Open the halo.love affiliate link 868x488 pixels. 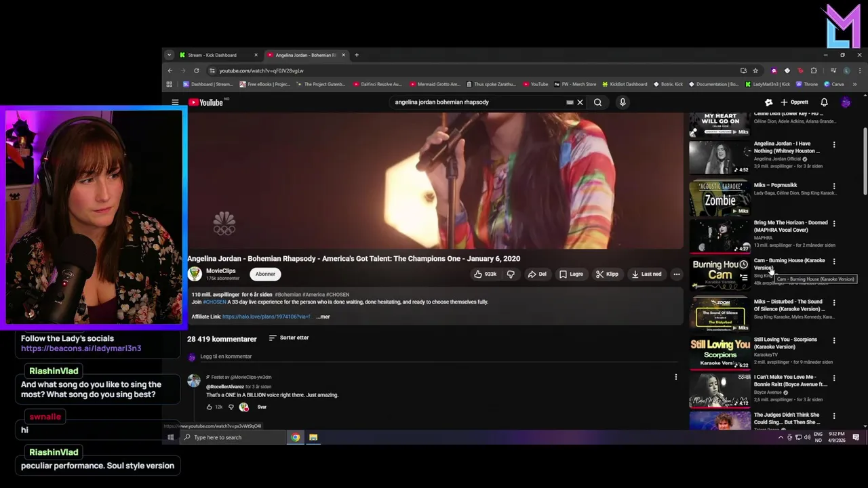(266, 317)
